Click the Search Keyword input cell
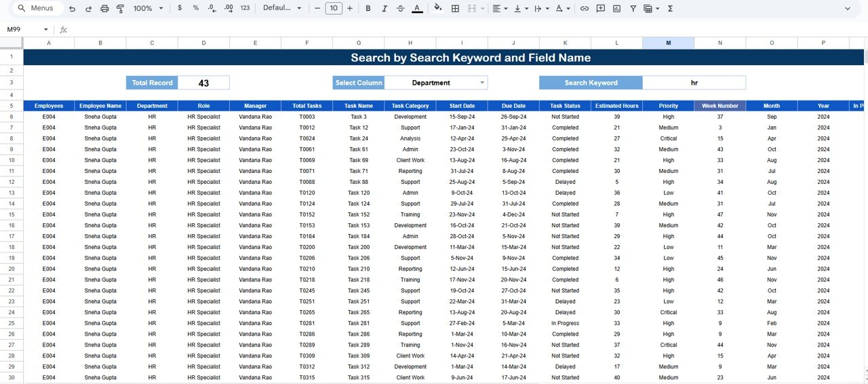Viewport: 868px width, 384px height. click(694, 83)
